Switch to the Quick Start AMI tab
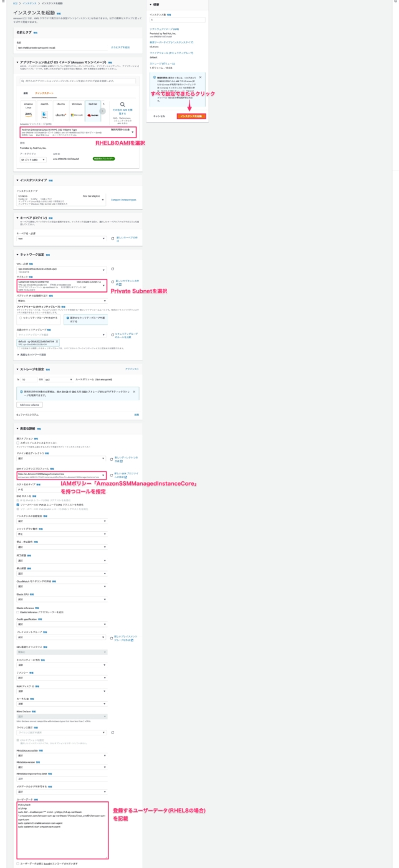This screenshot has width=399, height=868. [x=44, y=93]
